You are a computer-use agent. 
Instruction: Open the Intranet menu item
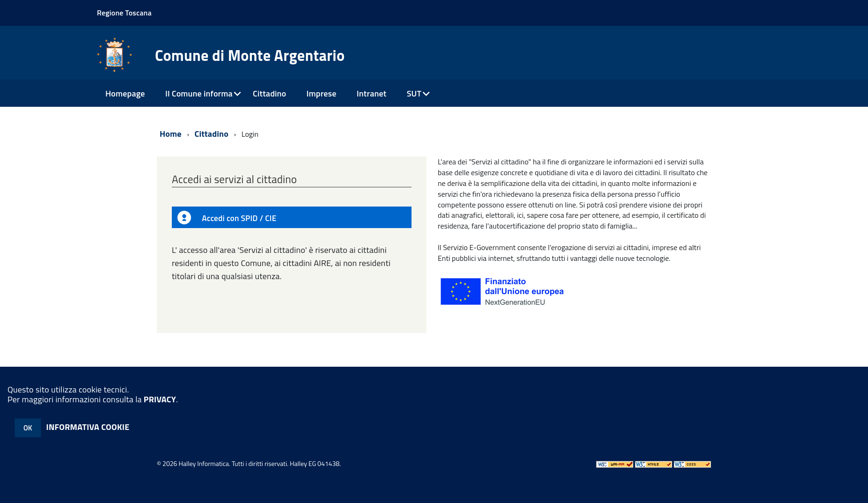(371, 94)
